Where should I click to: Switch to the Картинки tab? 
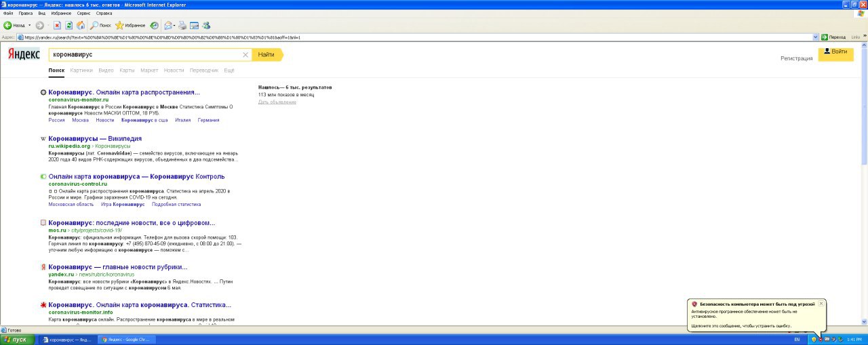(81, 70)
